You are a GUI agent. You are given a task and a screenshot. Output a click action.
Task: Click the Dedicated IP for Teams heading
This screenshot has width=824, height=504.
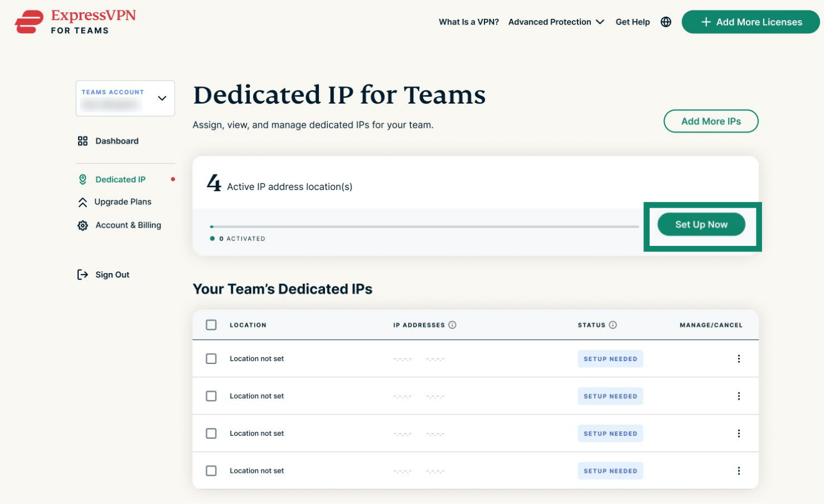click(x=339, y=95)
